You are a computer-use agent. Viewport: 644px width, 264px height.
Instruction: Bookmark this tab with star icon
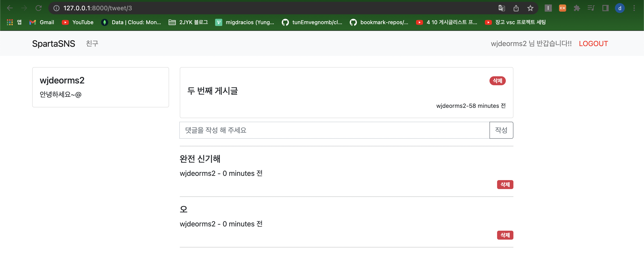click(530, 8)
